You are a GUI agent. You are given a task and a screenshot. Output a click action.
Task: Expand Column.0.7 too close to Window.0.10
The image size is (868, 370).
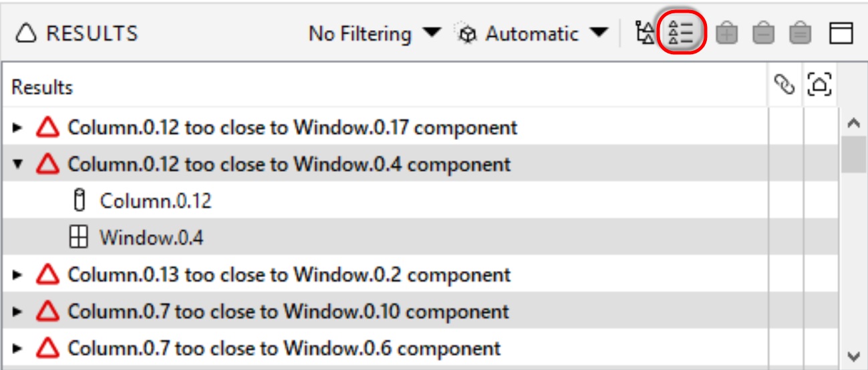(x=18, y=311)
